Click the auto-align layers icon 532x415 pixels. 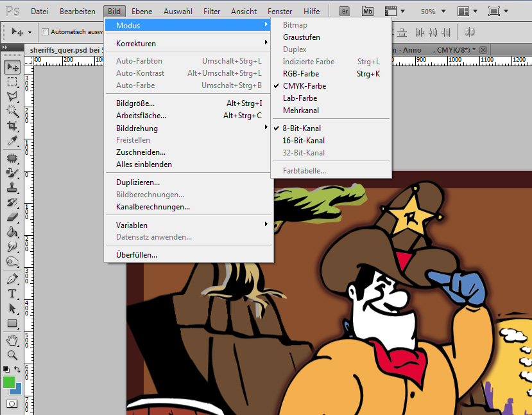pyautogui.click(x=470, y=32)
